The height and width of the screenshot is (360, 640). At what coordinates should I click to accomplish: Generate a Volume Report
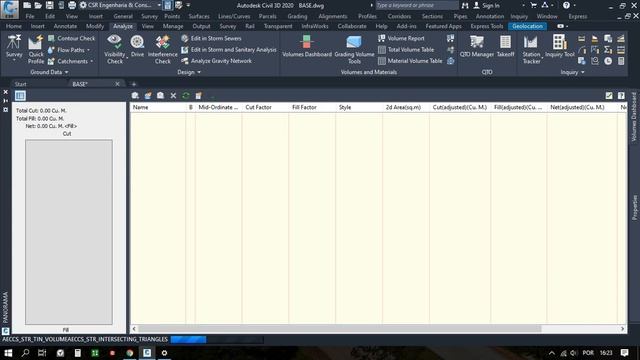401,38
